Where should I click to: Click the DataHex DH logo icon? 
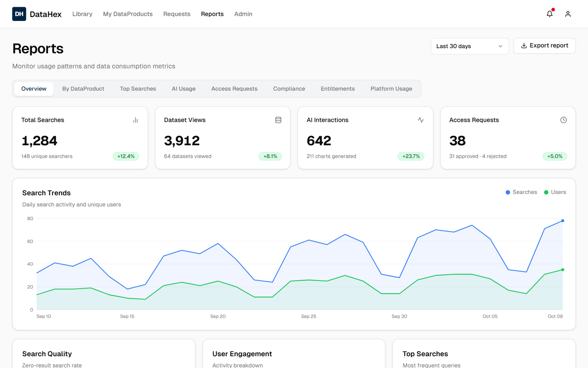pyautogui.click(x=19, y=14)
